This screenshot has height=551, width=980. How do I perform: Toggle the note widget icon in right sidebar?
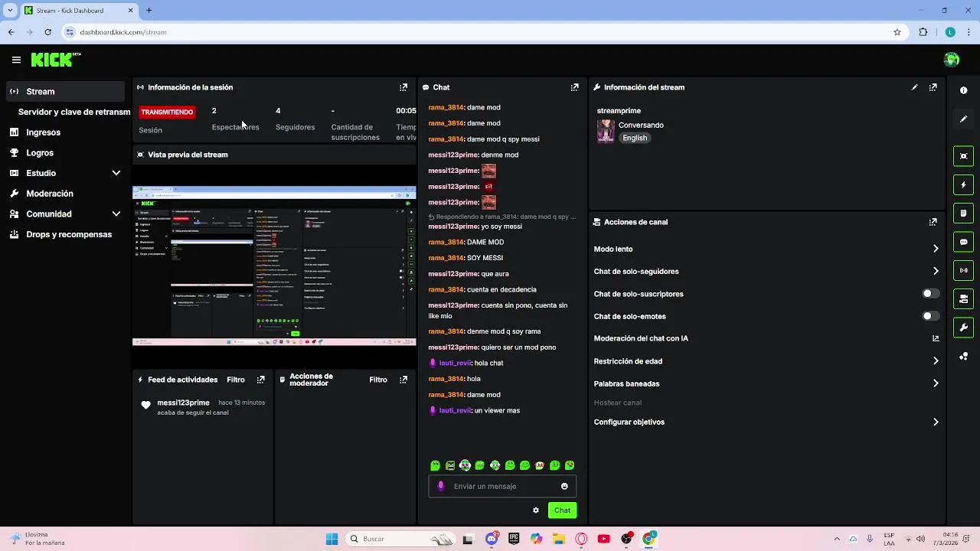point(963,213)
